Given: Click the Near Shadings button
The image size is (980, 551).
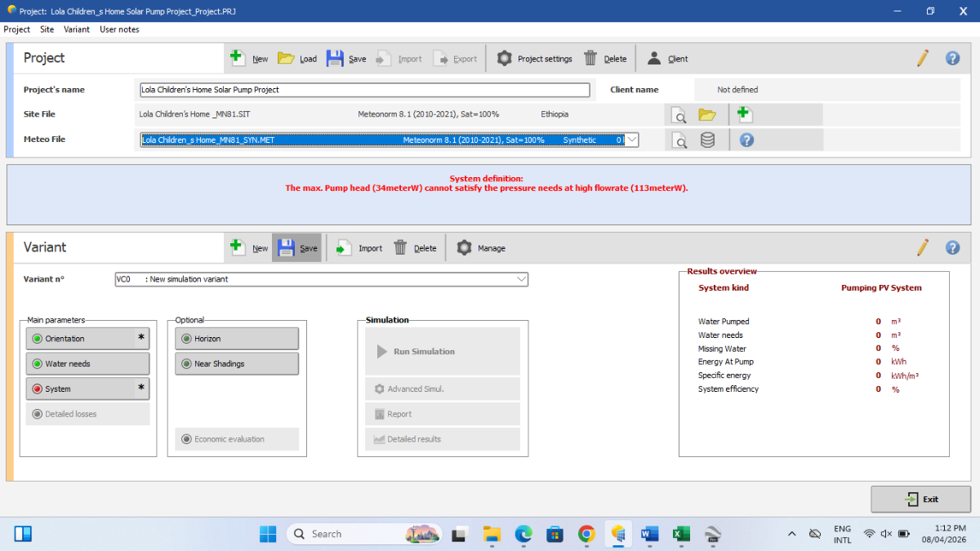Looking at the screenshot, I should (237, 364).
